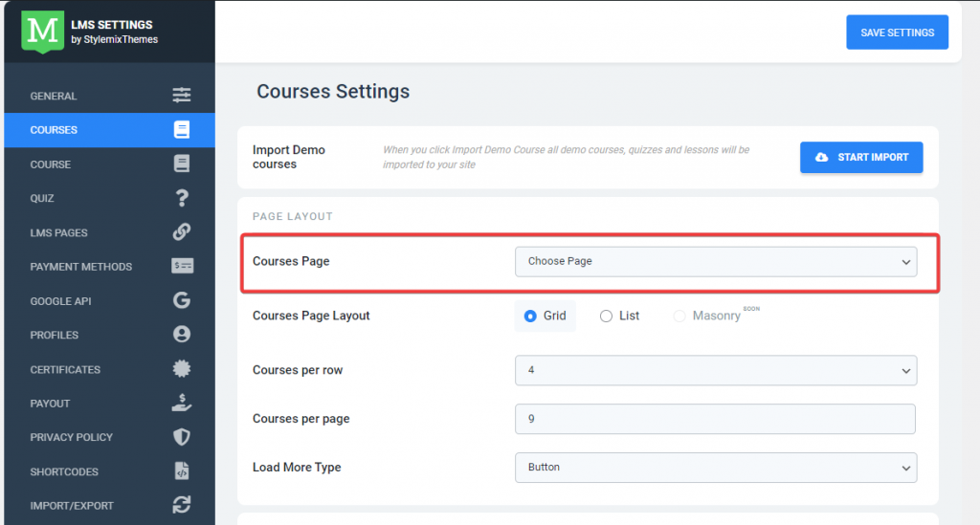The image size is (980, 525).
Task: Go to Profiles settings
Action: [109, 335]
